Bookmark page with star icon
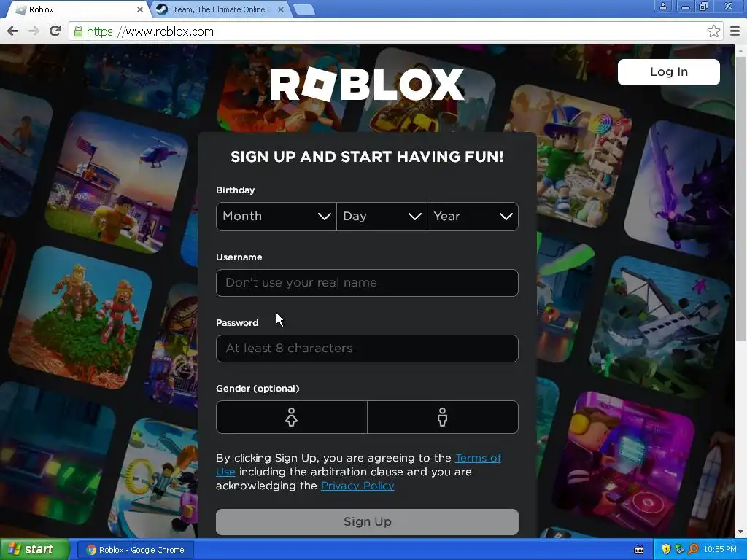 pos(713,31)
